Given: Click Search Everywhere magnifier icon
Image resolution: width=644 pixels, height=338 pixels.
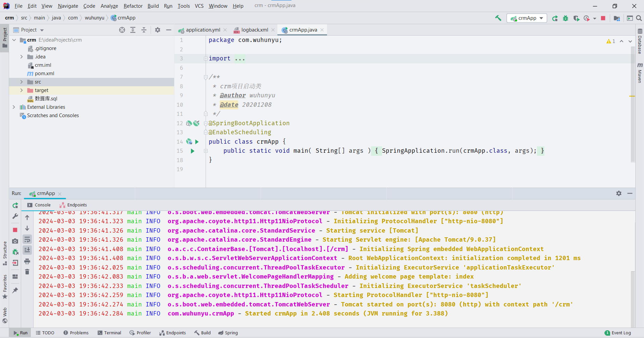Looking at the screenshot, I should (x=639, y=18).
